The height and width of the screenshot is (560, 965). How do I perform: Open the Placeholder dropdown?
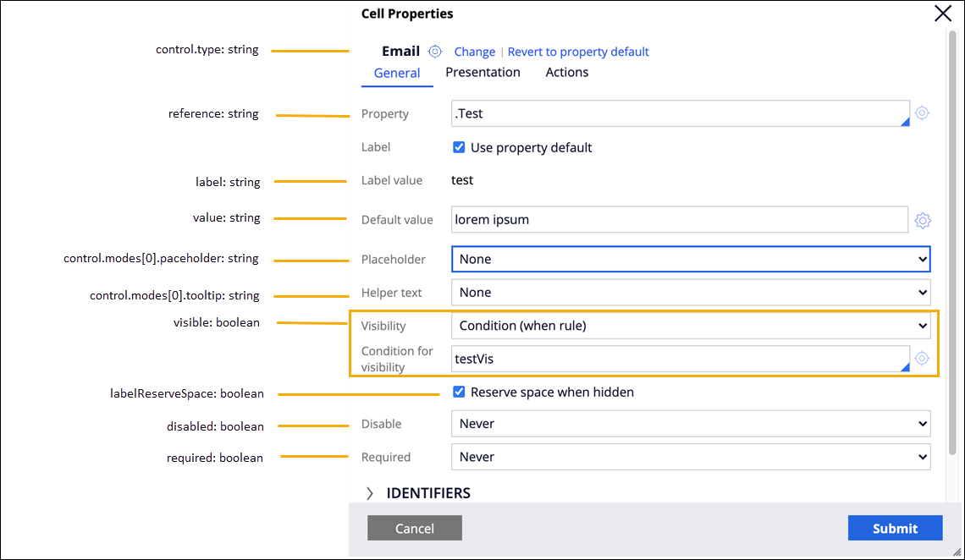691,259
